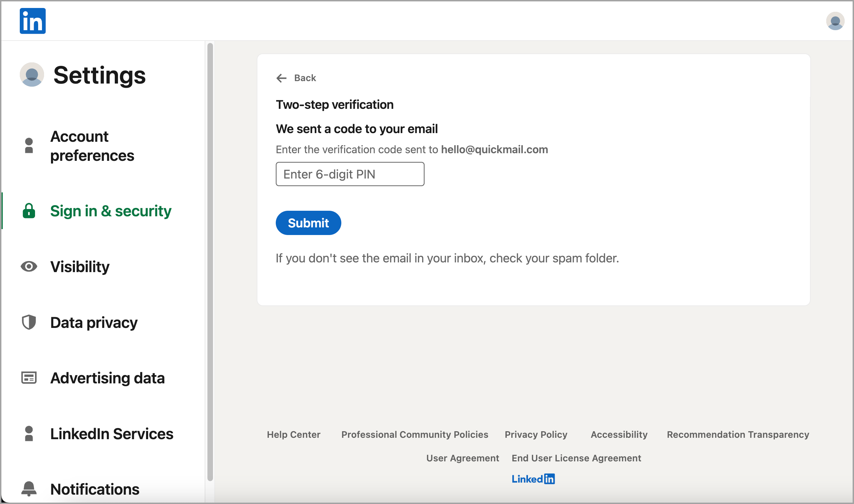
Task: Click the sidebar vertical scrollbar
Action: [210, 262]
